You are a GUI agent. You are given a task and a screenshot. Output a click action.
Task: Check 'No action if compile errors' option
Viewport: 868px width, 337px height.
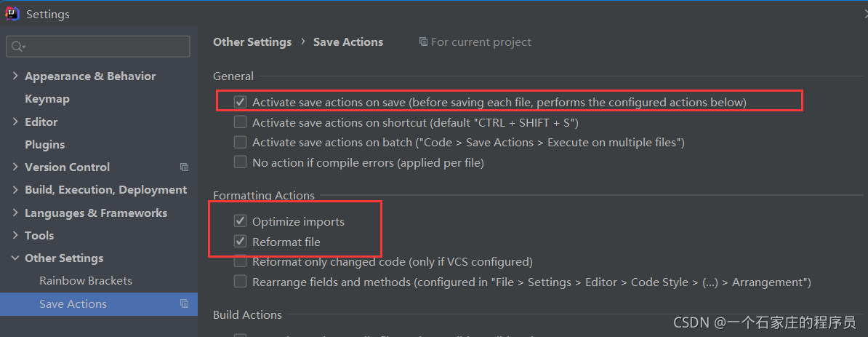pos(240,162)
